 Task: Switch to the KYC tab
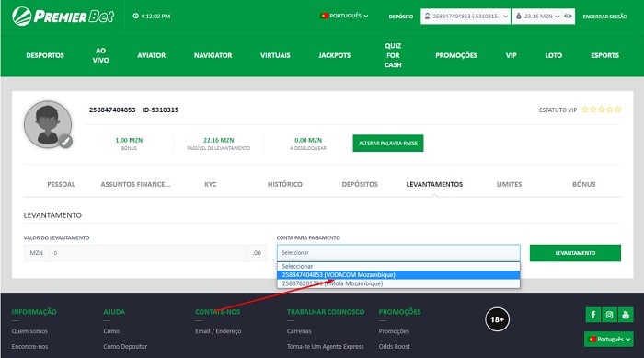point(211,185)
